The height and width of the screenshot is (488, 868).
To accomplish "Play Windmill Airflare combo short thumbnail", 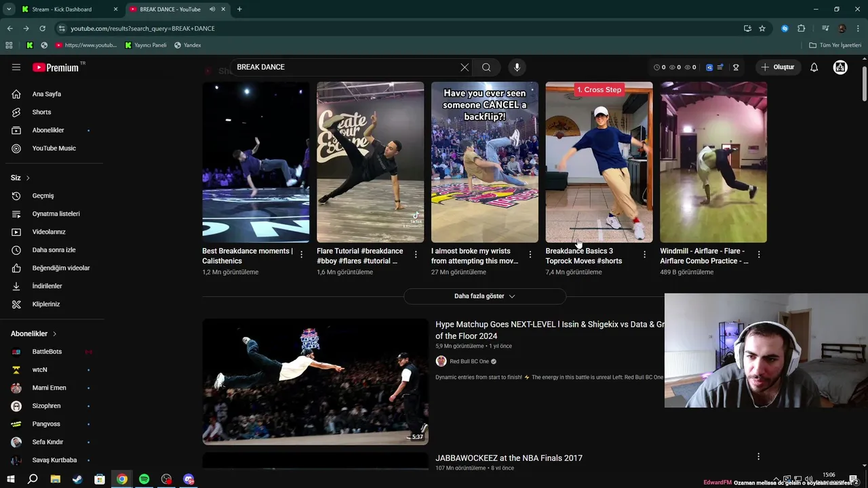I will coord(713,162).
